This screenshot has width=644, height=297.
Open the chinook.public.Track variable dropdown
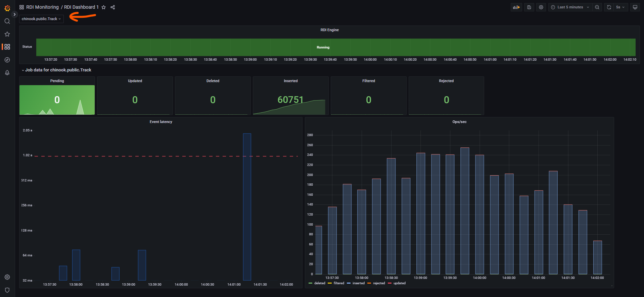tap(41, 19)
